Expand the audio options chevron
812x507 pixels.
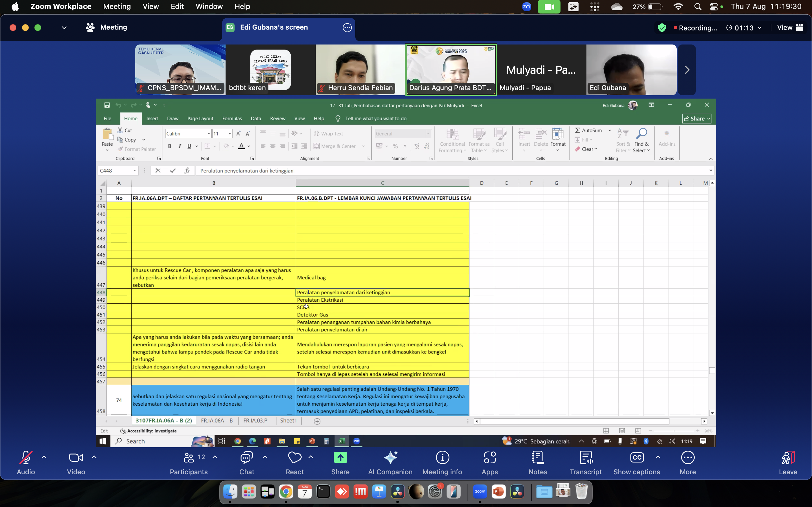(x=44, y=457)
